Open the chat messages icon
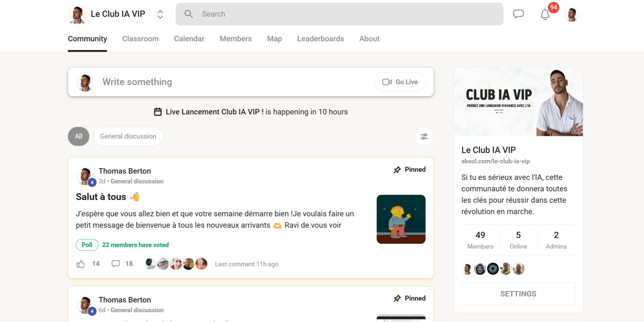 (x=518, y=14)
